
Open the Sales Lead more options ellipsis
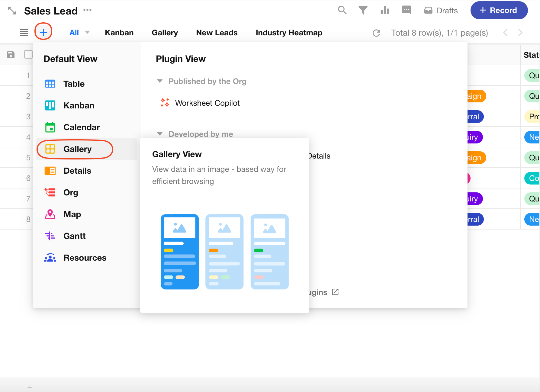click(x=87, y=10)
